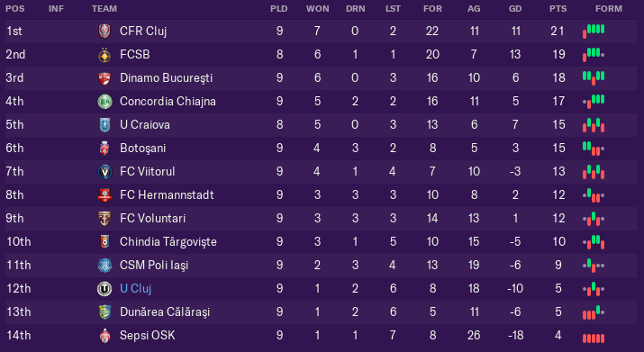Click the CFR Cluj club badge
This screenshot has width=644, height=352.
[104, 32]
